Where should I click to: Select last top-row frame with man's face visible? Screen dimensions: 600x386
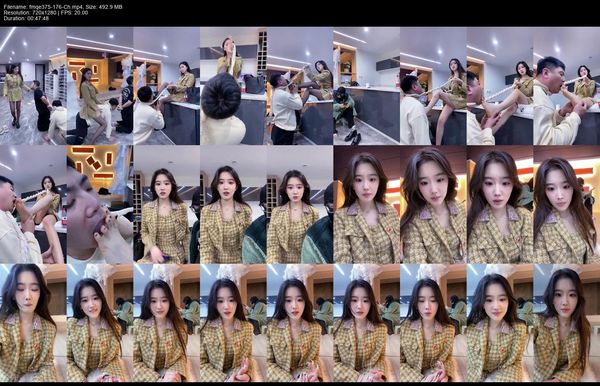[566, 86]
